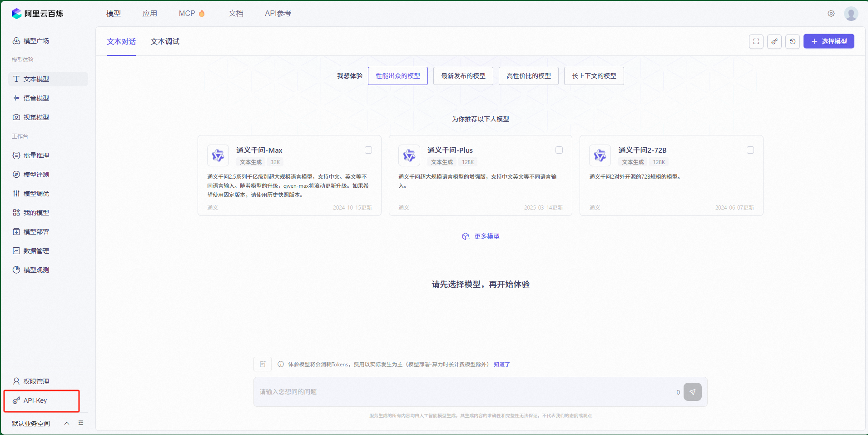
Task: Select the 长上下文的模型 filter
Action: click(594, 76)
